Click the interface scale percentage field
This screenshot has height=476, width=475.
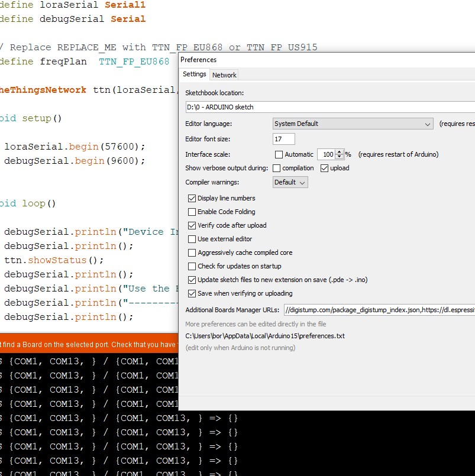(326, 154)
